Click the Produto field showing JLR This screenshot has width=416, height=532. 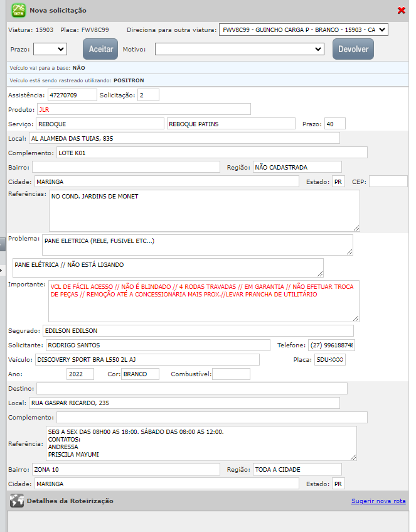point(144,109)
